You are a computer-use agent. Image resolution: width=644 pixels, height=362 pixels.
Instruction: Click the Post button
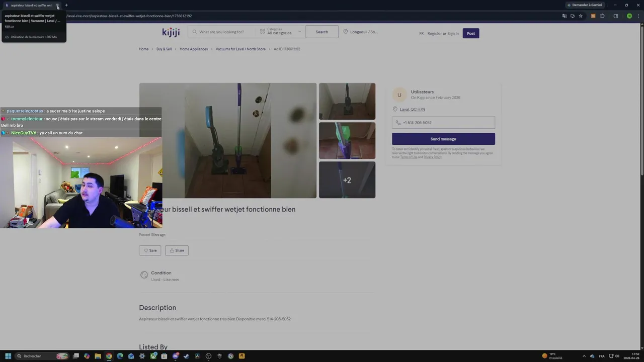click(471, 34)
